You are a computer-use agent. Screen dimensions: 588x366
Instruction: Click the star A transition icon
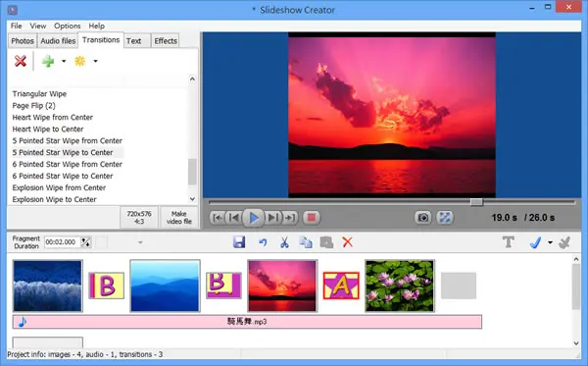[341, 286]
